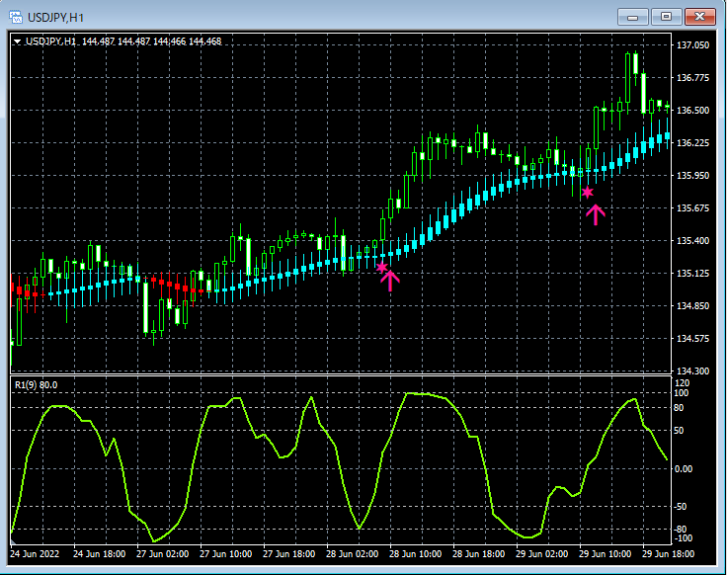Click the 134.300 price scale label
The width and height of the screenshot is (728, 575).
693,371
